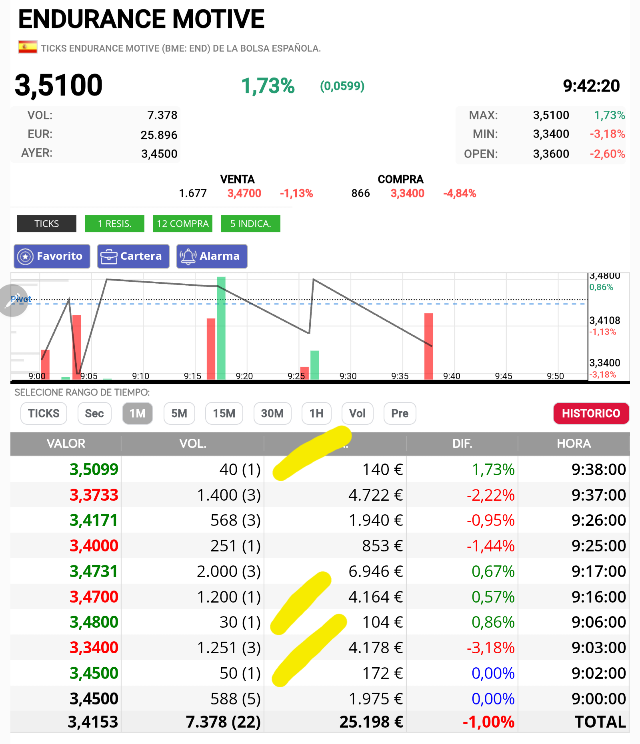Click the Pivot label on chart
The height and width of the screenshot is (744, 640).
(21, 299)
